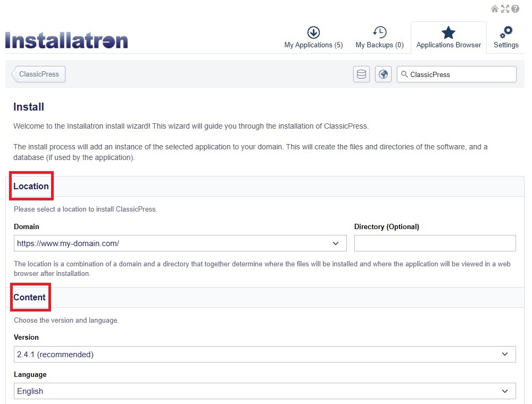Click the clock icon above My Backups
This screenshot has height=404, width=532.
379,32
